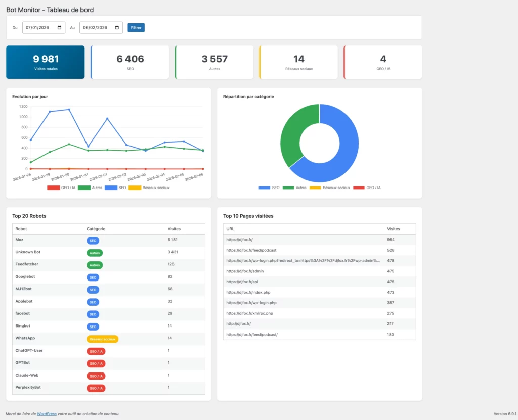The width and height of the screenshot is (518, 420).
Task: Select the 9 981 Visites totales card
Action: [x=45, y=62]
